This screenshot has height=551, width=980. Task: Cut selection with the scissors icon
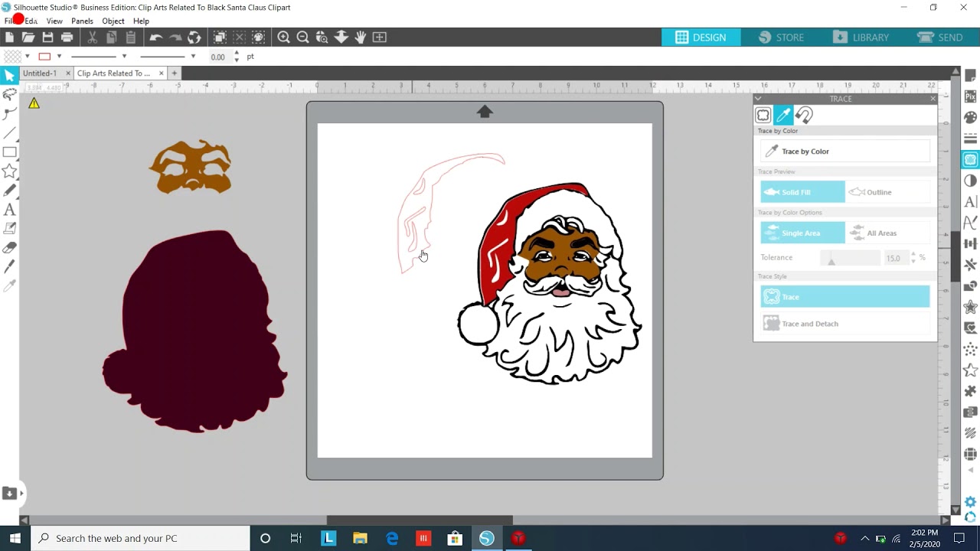point(92,37)
